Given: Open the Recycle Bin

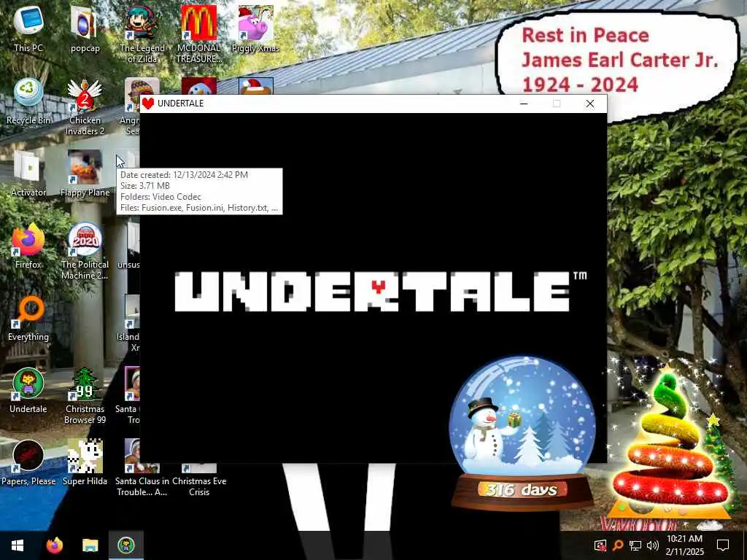Looking at the screenshot, I should click(28, 101).
